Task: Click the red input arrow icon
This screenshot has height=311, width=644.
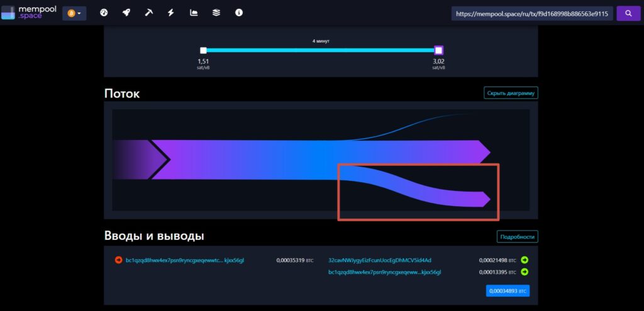Action: [x=118, y=260]
